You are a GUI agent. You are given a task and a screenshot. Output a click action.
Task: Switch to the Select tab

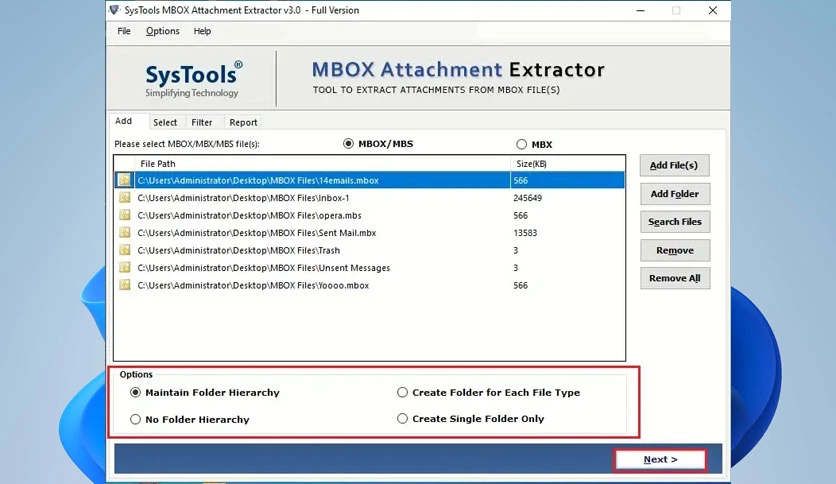(165, 122)
